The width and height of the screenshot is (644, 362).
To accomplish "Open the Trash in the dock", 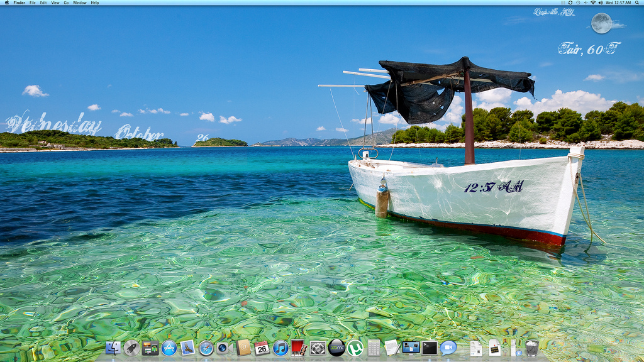I will [532, 348].
